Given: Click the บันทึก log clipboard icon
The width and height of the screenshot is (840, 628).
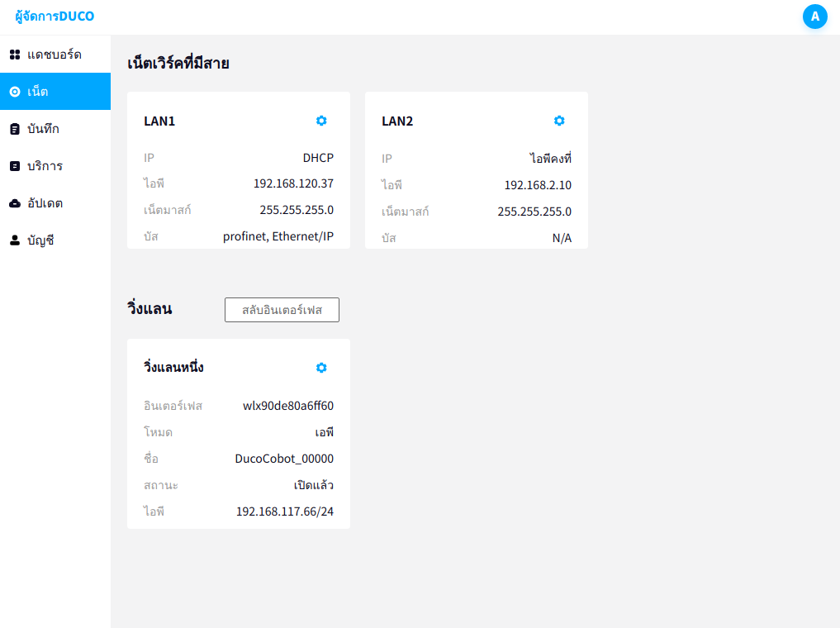Looking at the screenshot, I should click(15, 129).
